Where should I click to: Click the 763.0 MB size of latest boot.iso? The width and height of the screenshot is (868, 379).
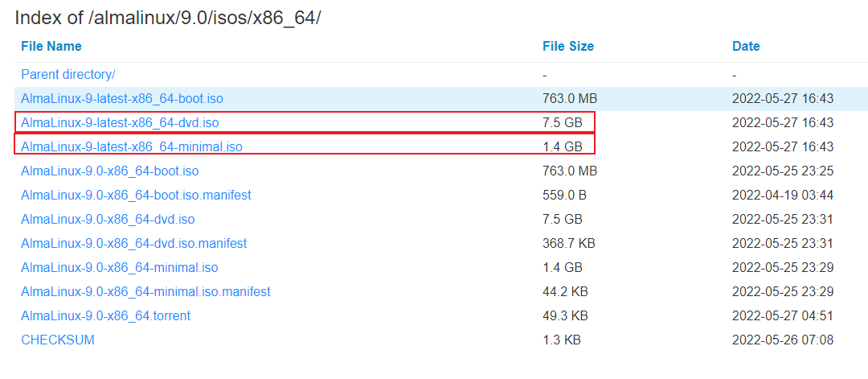pos(570,98)
